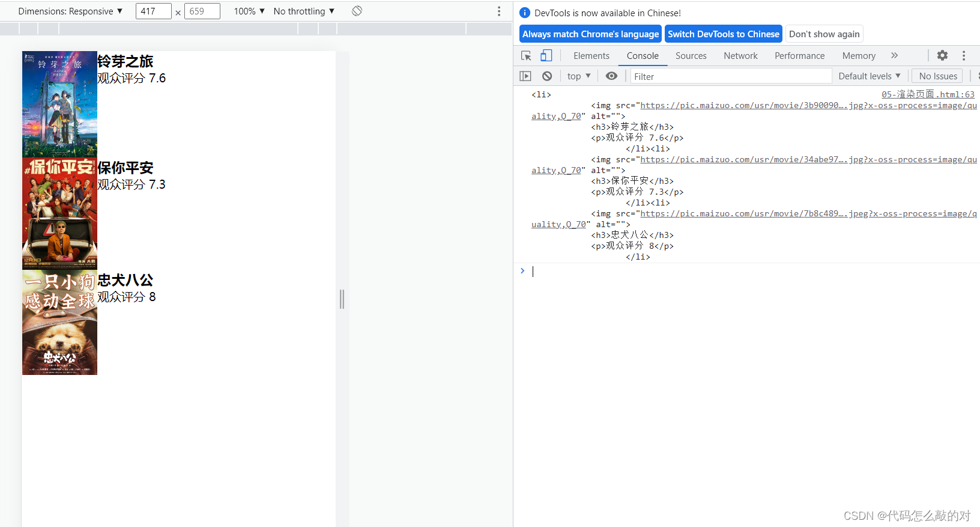Click Switch DevTools to Chinese button
Screen dimensions: 980x527
pos(724,34)
